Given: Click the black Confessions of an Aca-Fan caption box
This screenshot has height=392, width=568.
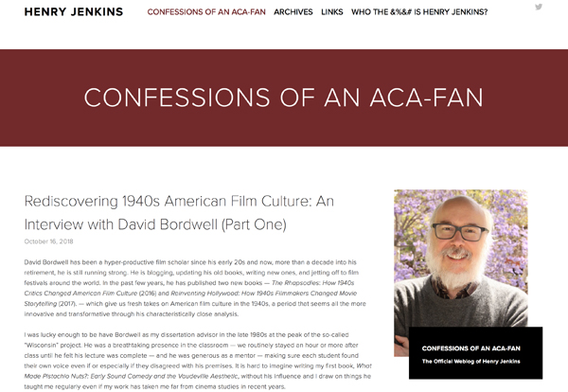Looking at the screenshot, I should [x=475, y=353].
